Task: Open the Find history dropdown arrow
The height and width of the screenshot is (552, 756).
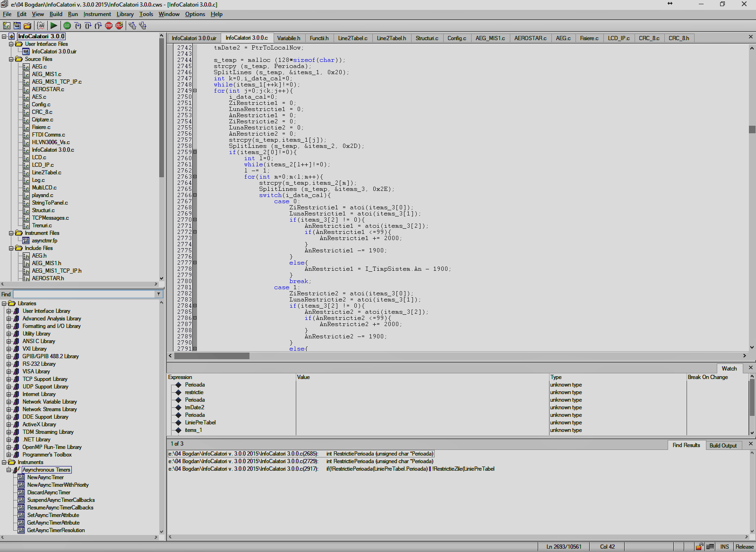Action: 159,294
